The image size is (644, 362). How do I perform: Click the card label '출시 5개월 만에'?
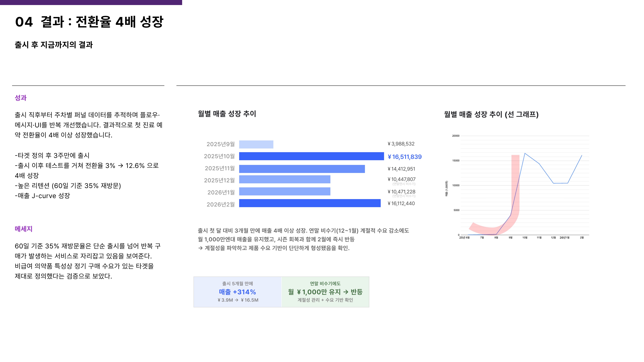click(237, 284)
